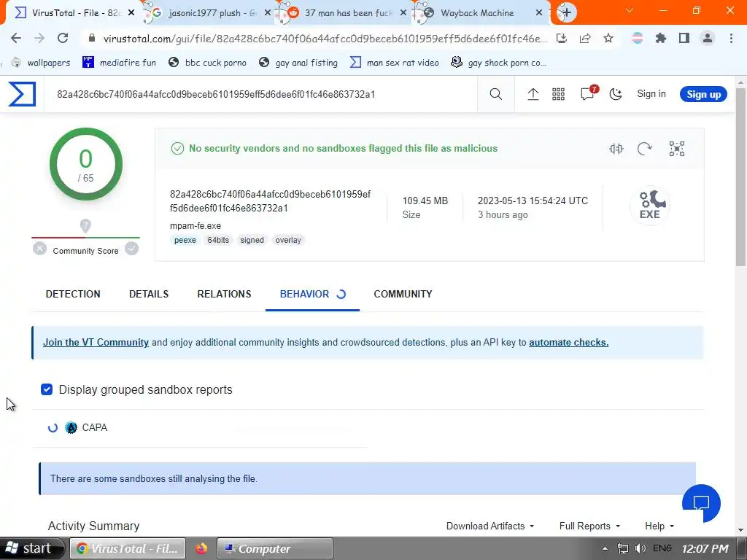The image size is (747, 560).
Task: Expand Full Reports dropdown
Action: (x=589, y=526)
